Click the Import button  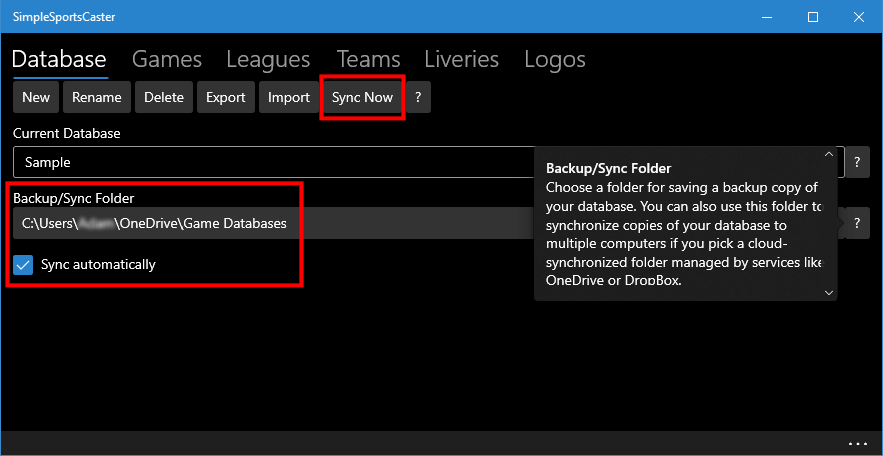click(x=289, y=97)
